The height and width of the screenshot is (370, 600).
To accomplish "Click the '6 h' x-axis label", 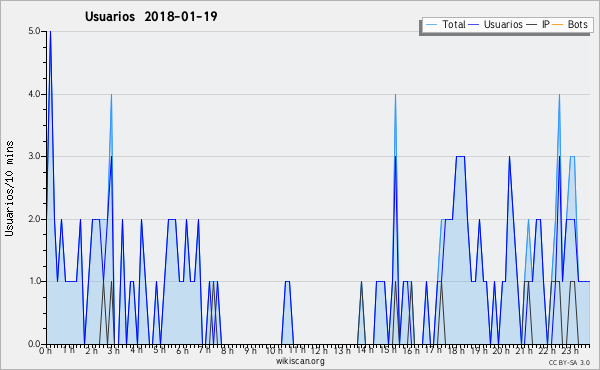I will click(x=183, y=350).
